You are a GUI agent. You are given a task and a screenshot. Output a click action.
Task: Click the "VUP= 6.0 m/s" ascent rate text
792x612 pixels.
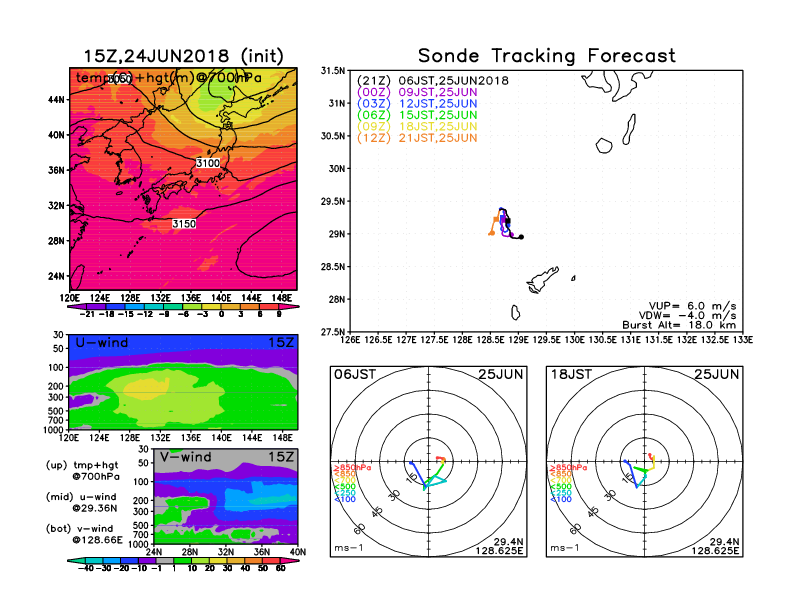[x=692, y=306]
